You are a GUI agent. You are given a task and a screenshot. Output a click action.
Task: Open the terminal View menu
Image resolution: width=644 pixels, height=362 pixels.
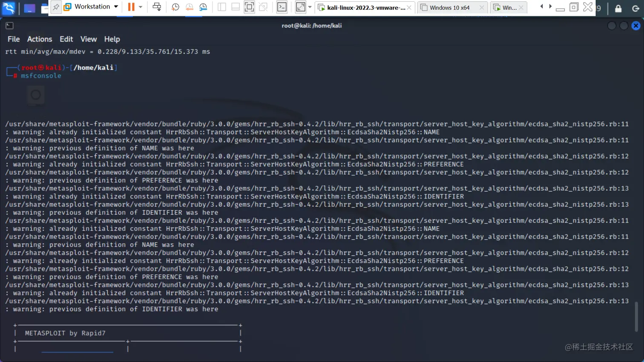(x=89, y=39)
